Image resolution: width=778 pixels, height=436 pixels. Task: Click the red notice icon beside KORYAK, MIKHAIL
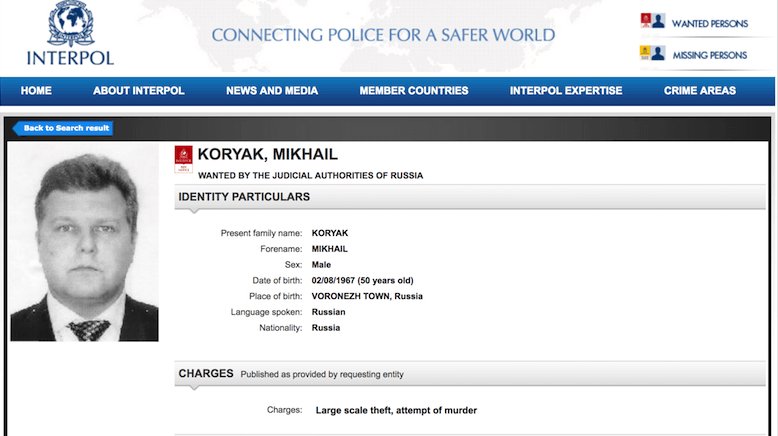183,159
